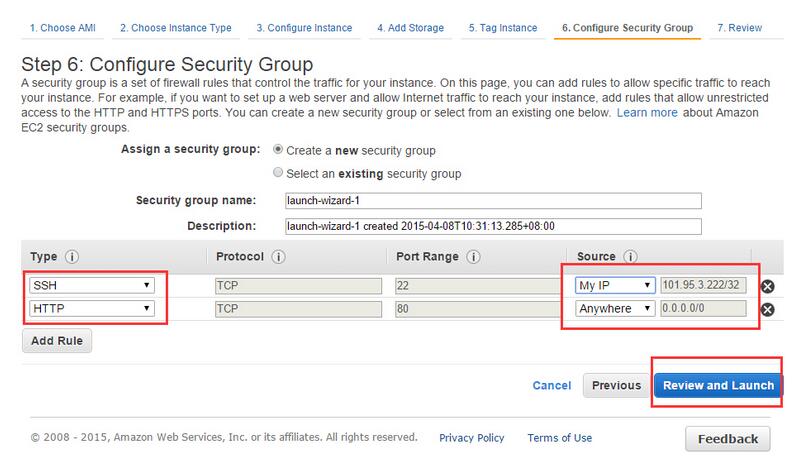Click the Review and Launch button

point(718,385)
